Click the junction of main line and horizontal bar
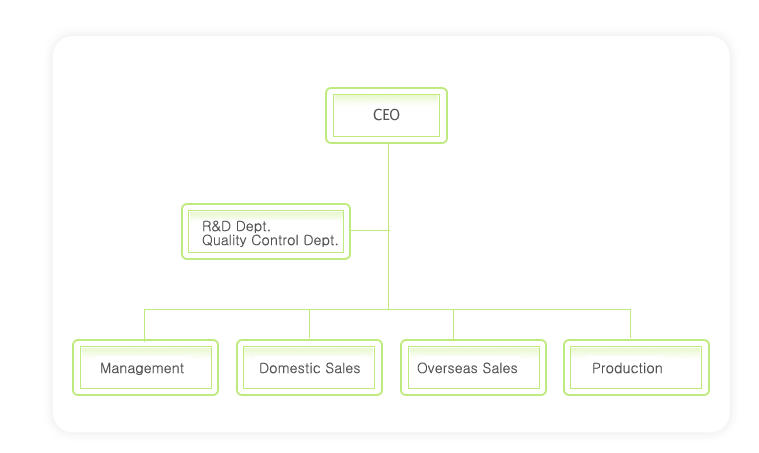The image size is (759, 453). (388, 309)
